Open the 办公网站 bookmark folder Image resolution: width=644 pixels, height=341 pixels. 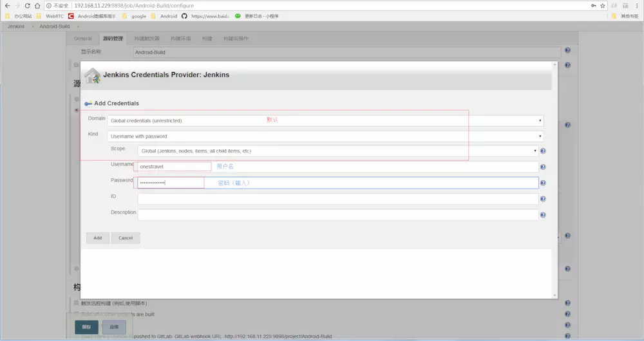tap(19, 16)
